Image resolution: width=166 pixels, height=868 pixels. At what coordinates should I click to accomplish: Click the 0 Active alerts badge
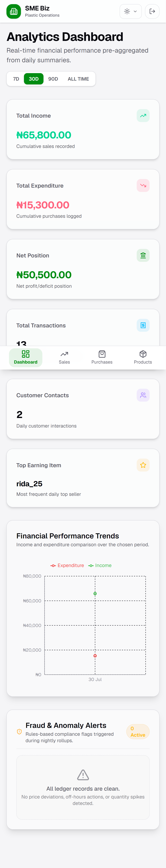point(138,732)
